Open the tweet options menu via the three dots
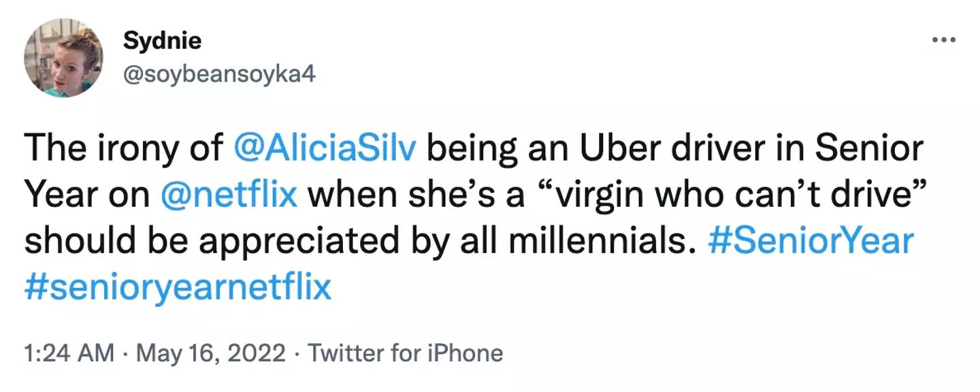 [x=943, y=39]
